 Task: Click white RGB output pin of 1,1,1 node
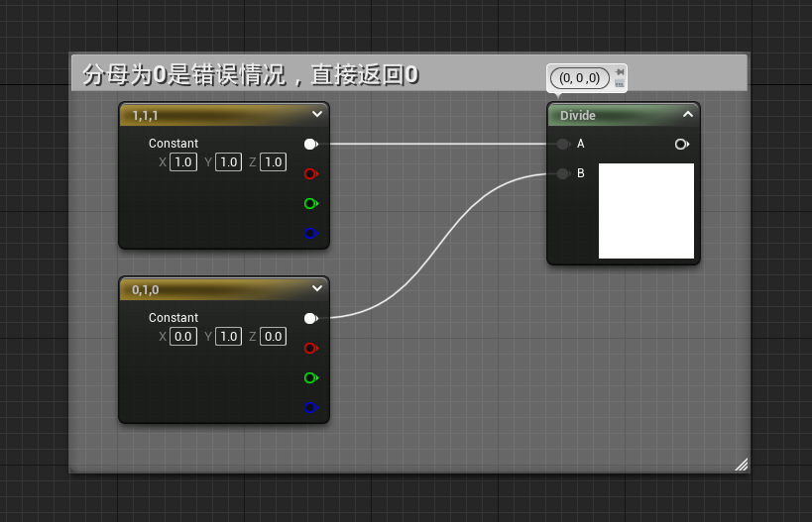tap(310, 145)
